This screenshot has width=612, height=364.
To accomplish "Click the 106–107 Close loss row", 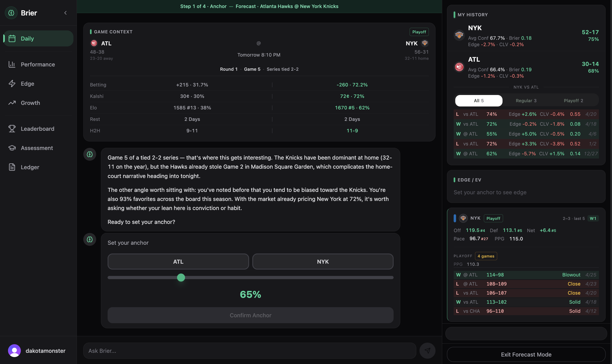I will pyautogui.click(x=526, y=293).
